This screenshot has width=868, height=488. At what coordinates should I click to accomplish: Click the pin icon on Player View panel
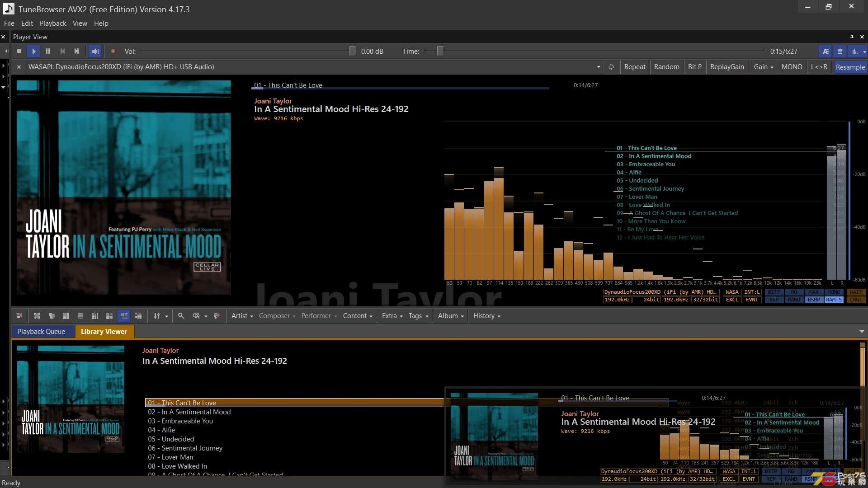pyautogui.click(x=852, y=37)
